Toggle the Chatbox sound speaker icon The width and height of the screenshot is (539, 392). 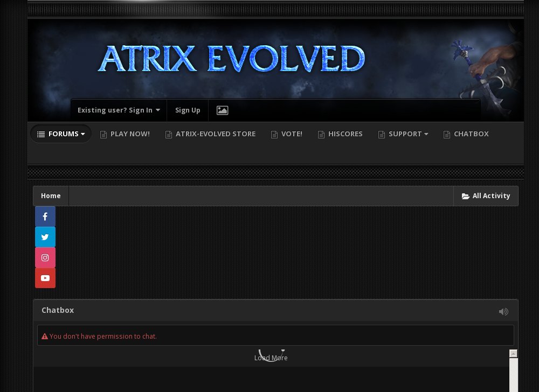pos(503,311)
